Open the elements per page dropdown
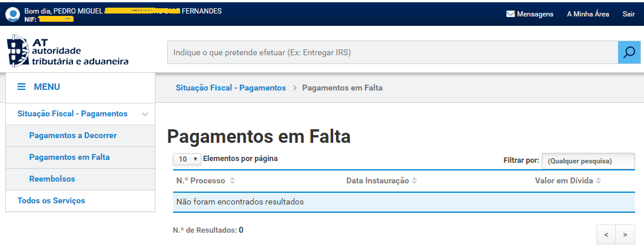Screen dimensions: 644x248 (187, 159)
